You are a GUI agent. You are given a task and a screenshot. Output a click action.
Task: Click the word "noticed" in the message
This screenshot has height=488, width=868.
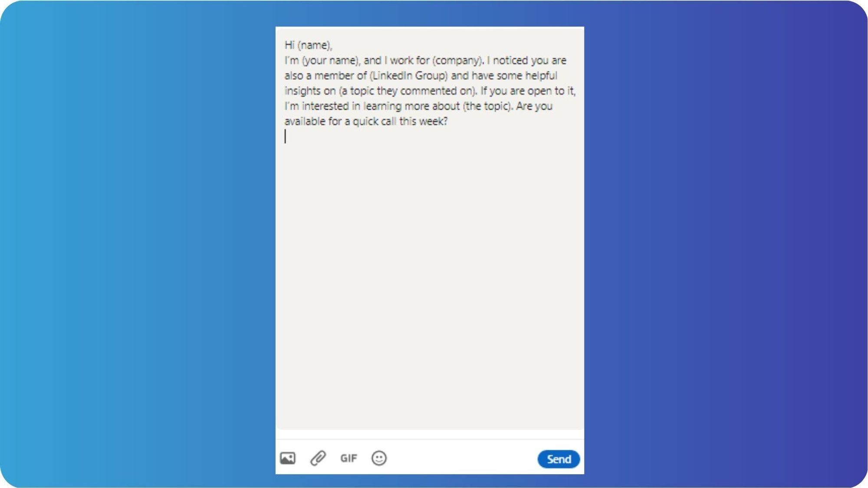point(510,60)
